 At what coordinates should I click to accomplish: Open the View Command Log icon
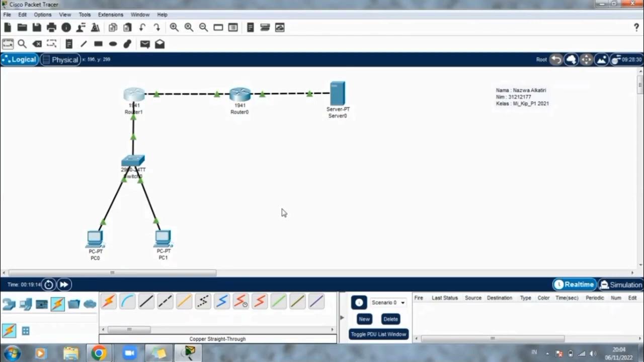[251, 27]
